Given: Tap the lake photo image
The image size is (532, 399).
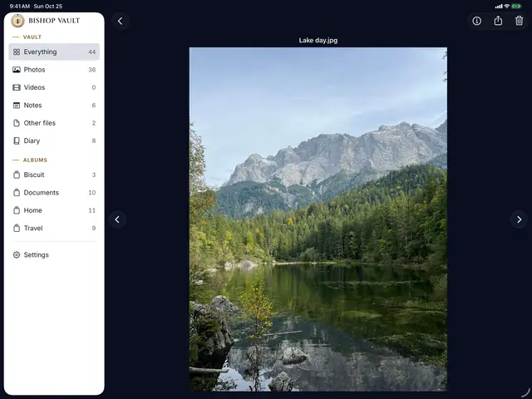Looking at the screenshot, I should click(x=318, y=219).
